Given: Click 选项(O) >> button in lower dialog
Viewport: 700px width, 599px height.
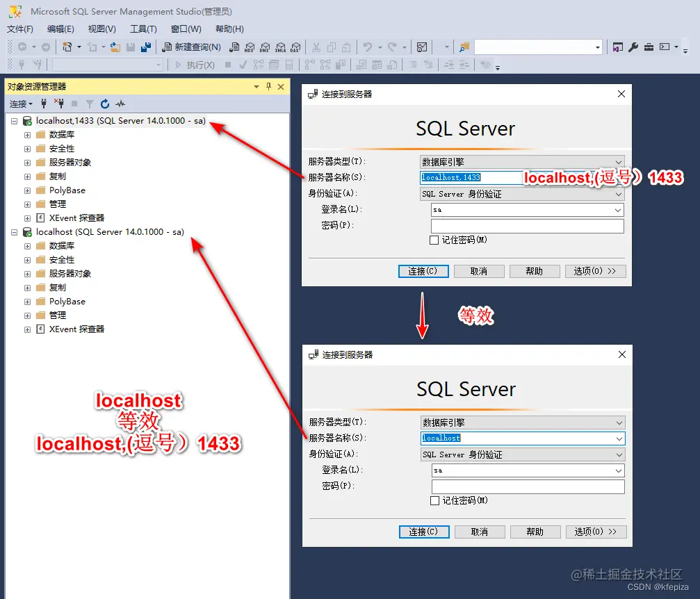Looking at the screenshot, I should click(596, 532).
